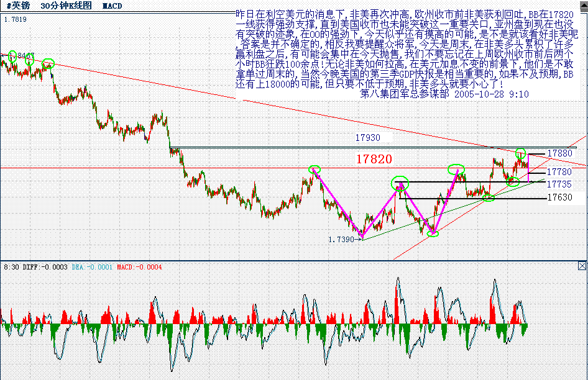Close the MACD indicator panel
588x380 pixels.
point(582,266)
